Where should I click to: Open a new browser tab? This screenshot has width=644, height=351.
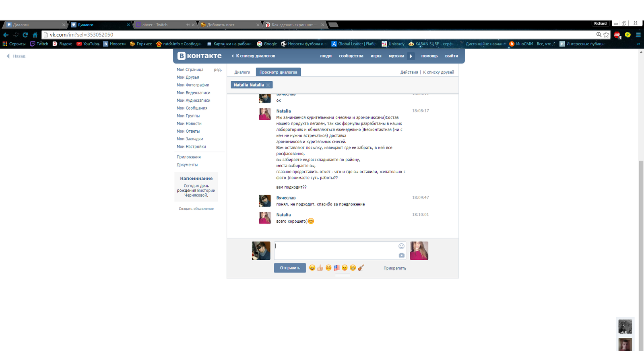coord(333,25)
